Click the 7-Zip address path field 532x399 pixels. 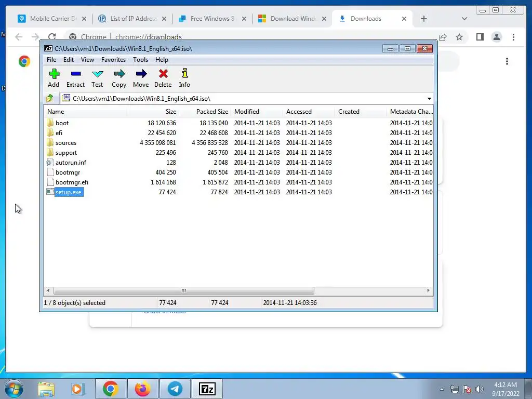coord(247,98)
